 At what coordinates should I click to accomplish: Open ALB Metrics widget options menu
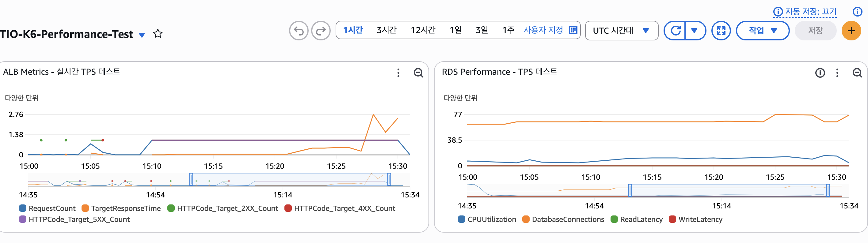[398, 73]
